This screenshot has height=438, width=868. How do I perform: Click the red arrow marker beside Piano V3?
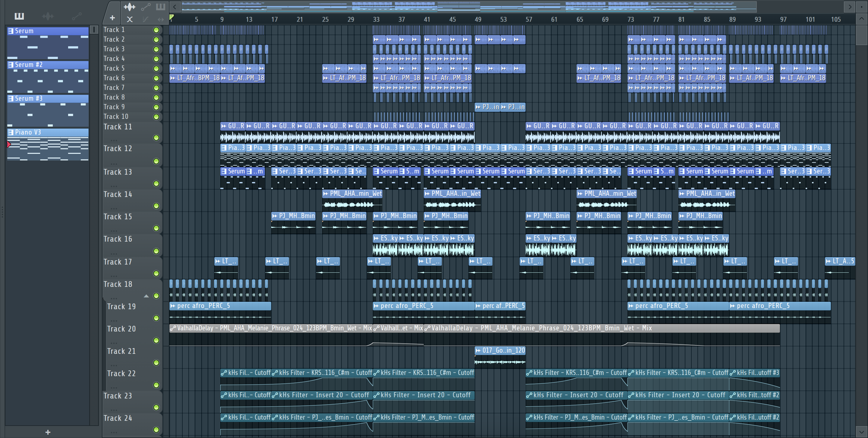click(x=9, y=144)
